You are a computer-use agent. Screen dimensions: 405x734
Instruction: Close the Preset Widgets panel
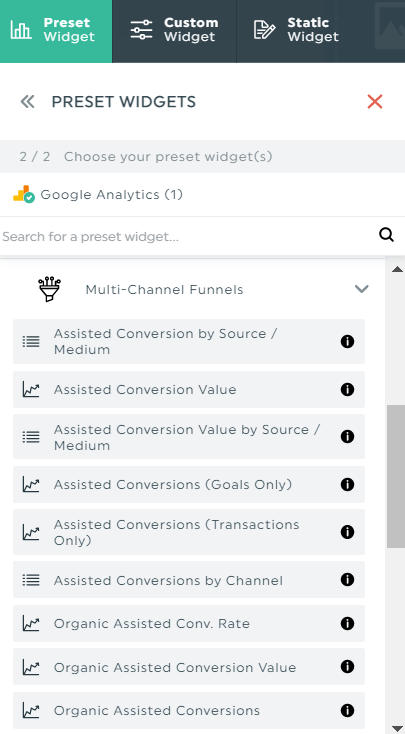pyautogui.click(x=375, y=102)
